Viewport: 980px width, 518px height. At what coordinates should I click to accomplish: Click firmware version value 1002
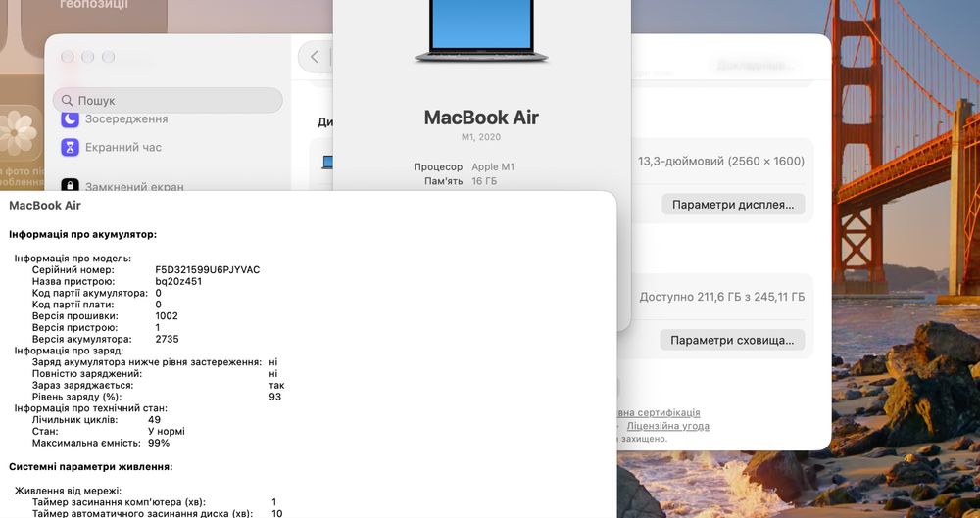pyautogui.click(x=167, y=315)
